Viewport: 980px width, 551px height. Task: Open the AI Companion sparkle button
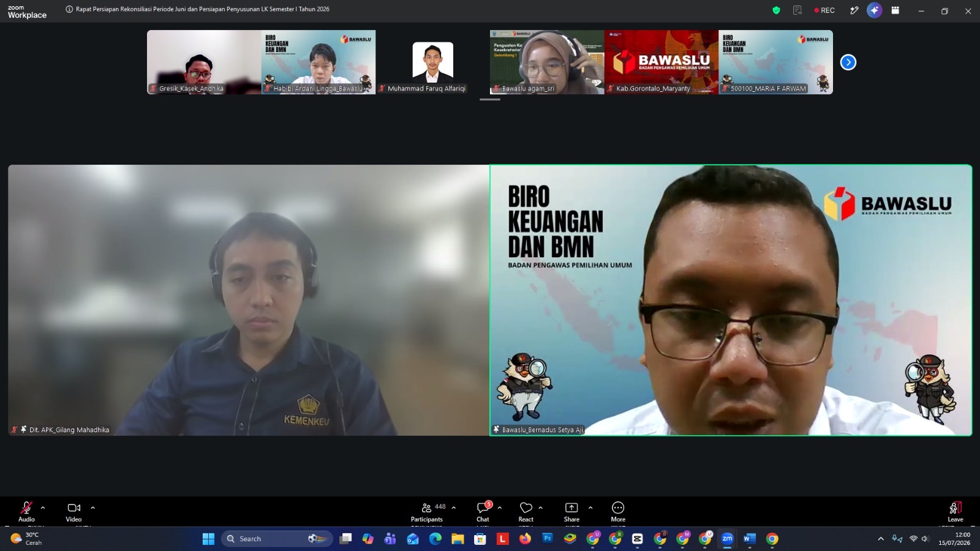(x=875, y=10)
